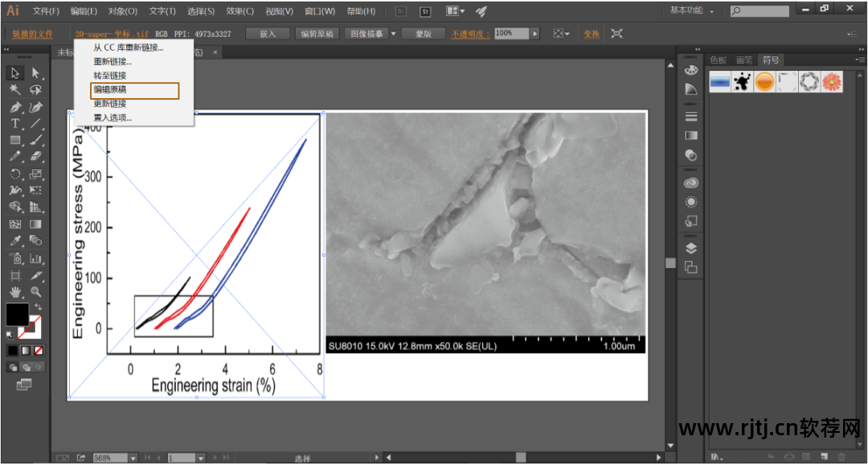Set fill to None
This screenshot has width=868, height=465.
[x=38, y=351]
